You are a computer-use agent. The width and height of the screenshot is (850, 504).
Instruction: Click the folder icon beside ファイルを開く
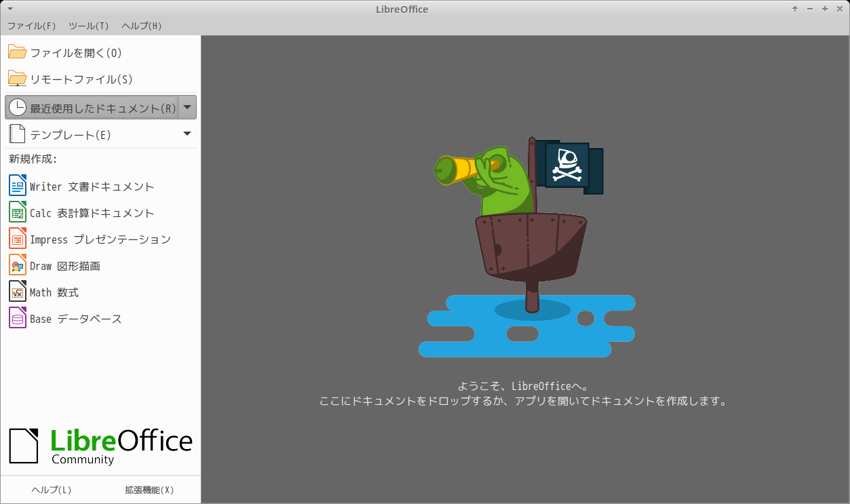click(17, 52)
